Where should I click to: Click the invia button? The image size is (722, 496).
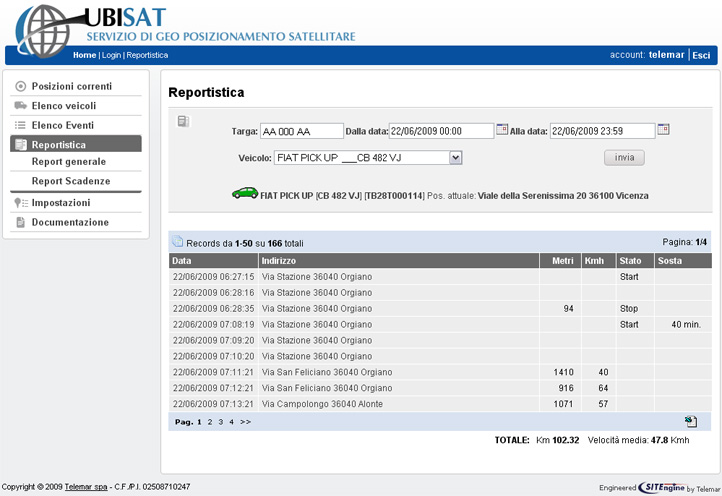[x=624, y=158]
